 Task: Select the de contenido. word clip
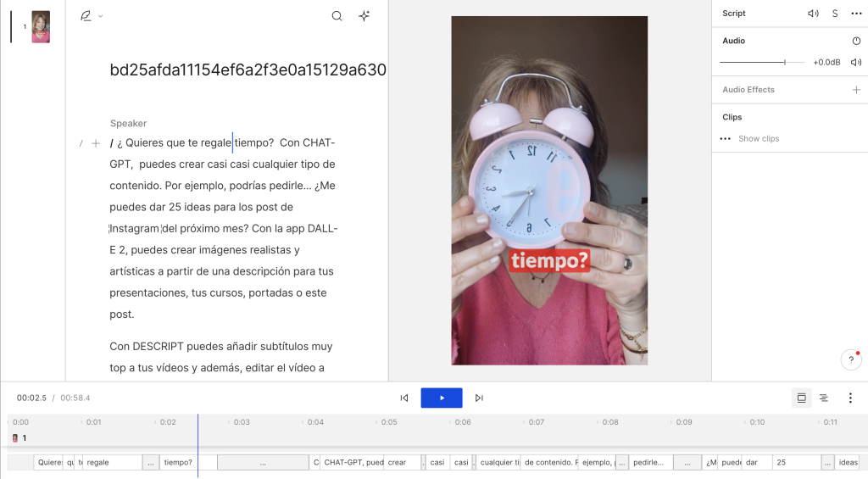pos(549,462)
